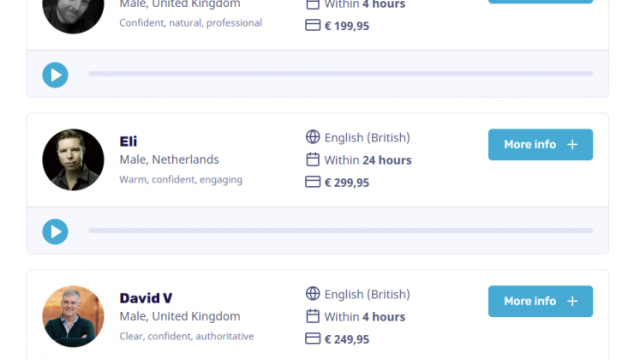Click the calendar icon next to 24 hours

(313, 159)
